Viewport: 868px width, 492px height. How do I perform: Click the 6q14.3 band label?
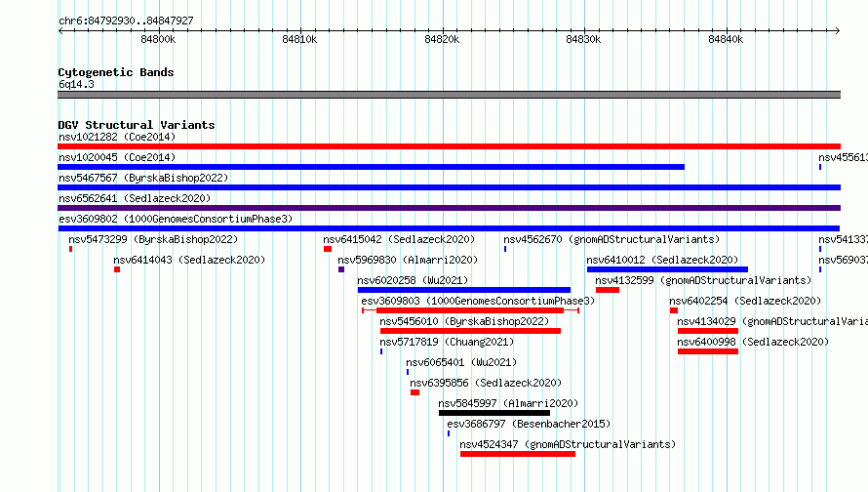[x=76, y=84]
